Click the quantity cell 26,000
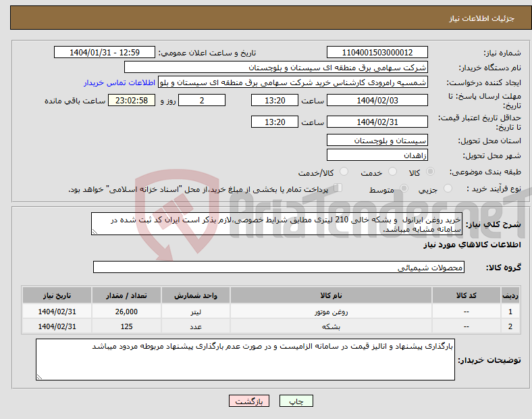Viewport: 532px width, 419px height. (126, 312)
